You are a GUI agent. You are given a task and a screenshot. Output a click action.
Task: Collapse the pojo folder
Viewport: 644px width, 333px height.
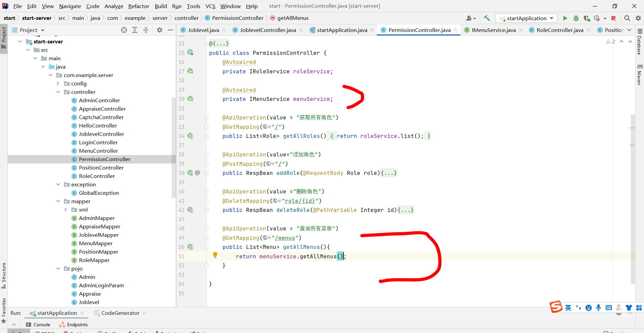point(58,268)
